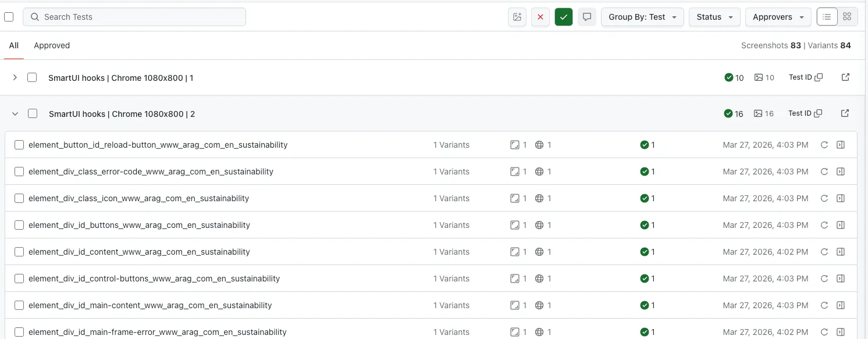Open SmartUI hooks build 2 in new window
This screenshot has height=339, width=868.
tap(845, 113)
